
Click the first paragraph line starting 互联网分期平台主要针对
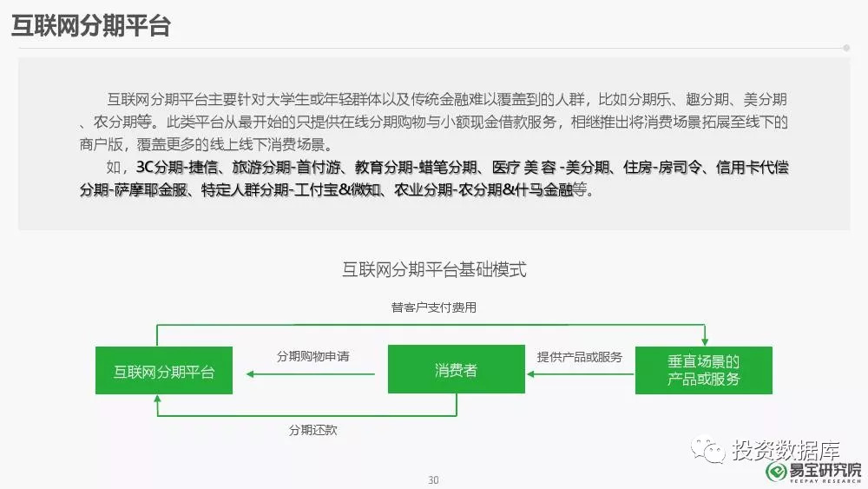coord(447,99)
